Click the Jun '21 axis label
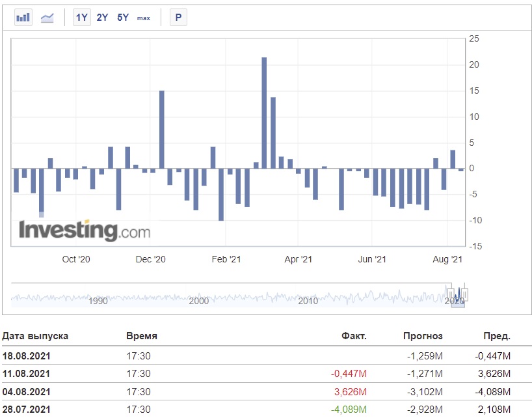532x418 pixels. click(372, 259)
